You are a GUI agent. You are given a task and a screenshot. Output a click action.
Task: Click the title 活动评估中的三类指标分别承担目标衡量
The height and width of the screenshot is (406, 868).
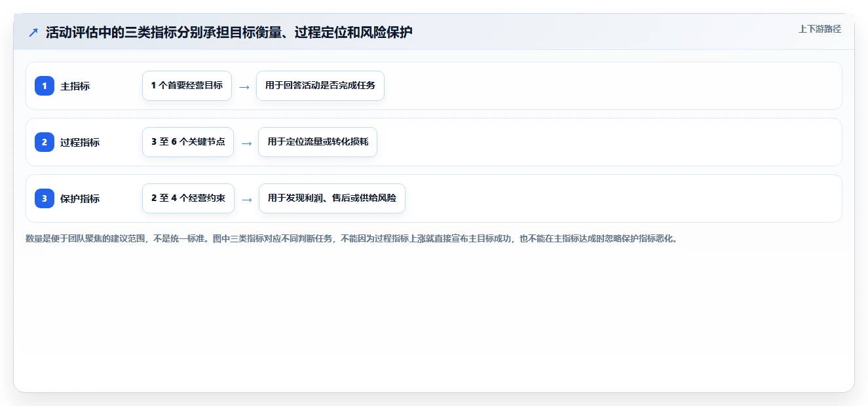click(229, 32)
